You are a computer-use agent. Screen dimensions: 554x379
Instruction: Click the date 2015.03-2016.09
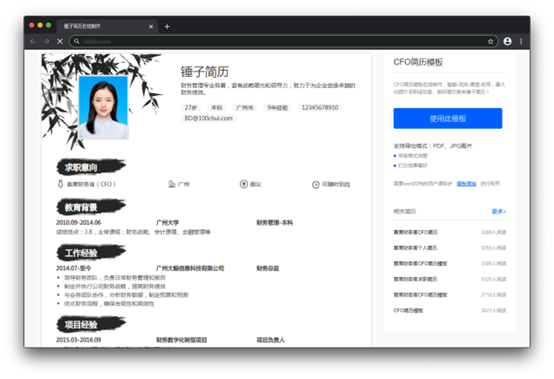[78, 340]
